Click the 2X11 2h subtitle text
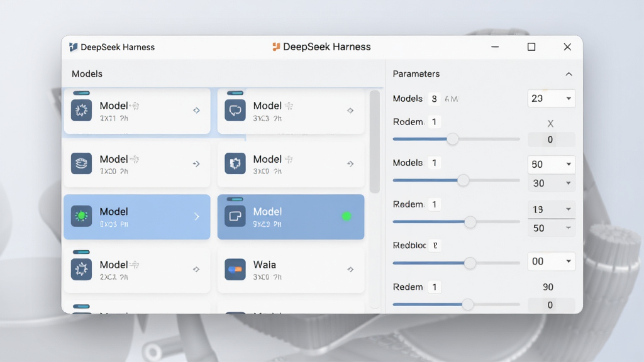The image size is (644, 362). pyautogui.click(x=114, y=118)
